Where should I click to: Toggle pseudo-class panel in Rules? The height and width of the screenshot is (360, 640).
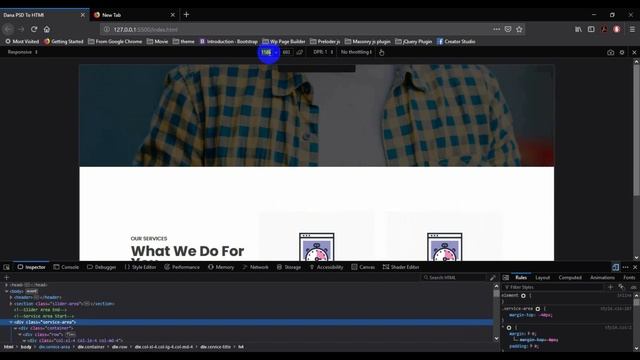tap(622, 287)
